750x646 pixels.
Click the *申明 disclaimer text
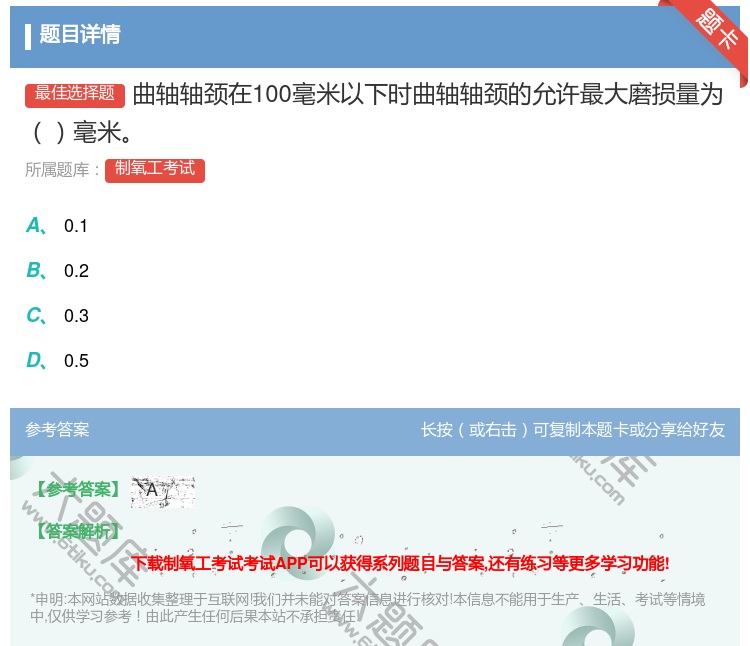(x=367, y=608)
